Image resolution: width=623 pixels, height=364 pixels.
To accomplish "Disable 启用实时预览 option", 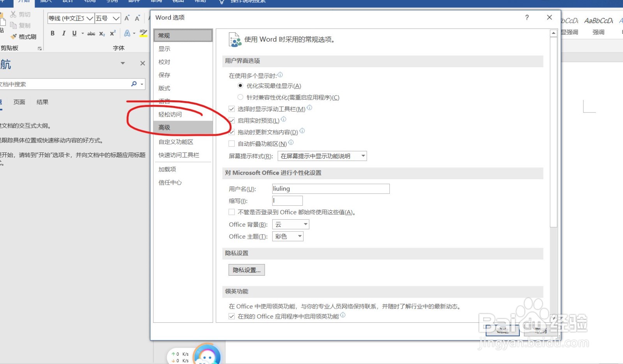I will click(232, 121).
